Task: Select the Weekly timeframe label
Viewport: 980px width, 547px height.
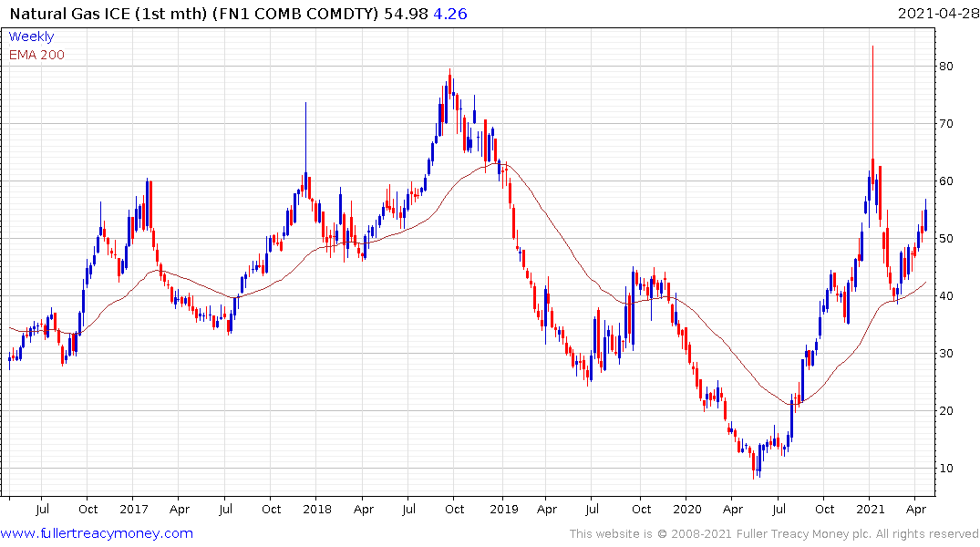Action: pos(31,36)
